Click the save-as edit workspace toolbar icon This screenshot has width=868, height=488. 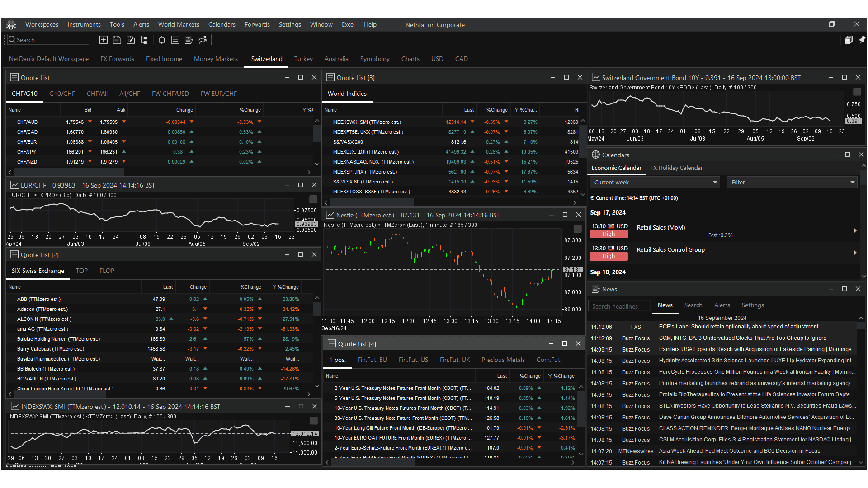pyautogui.click(x=131, y=40)
